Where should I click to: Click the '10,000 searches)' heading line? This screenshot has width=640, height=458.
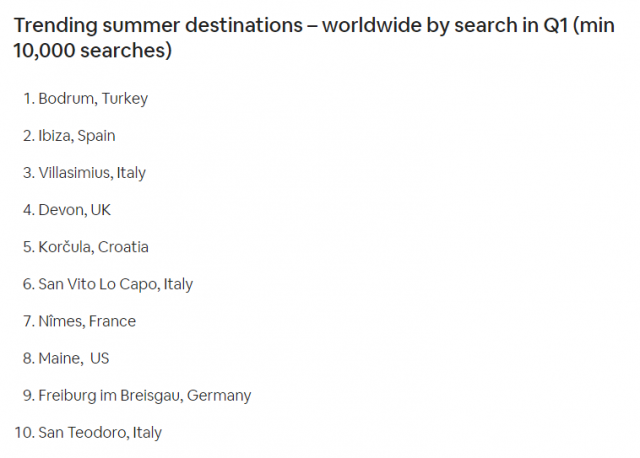point(93,51)
